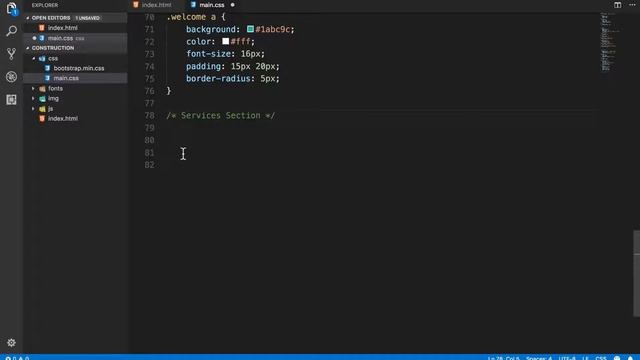The image size is (640, 360).
Task: Select index.html under Open Editors
Action: coord(76,28)
